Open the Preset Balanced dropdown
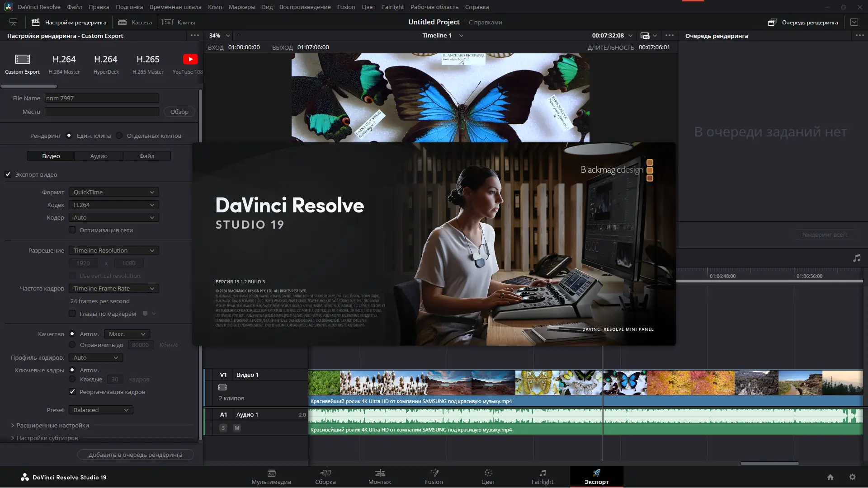 click(100, 410)
